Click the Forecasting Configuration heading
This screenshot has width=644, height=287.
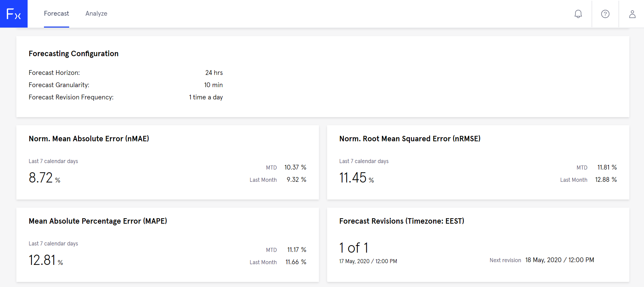pos(74,53)
